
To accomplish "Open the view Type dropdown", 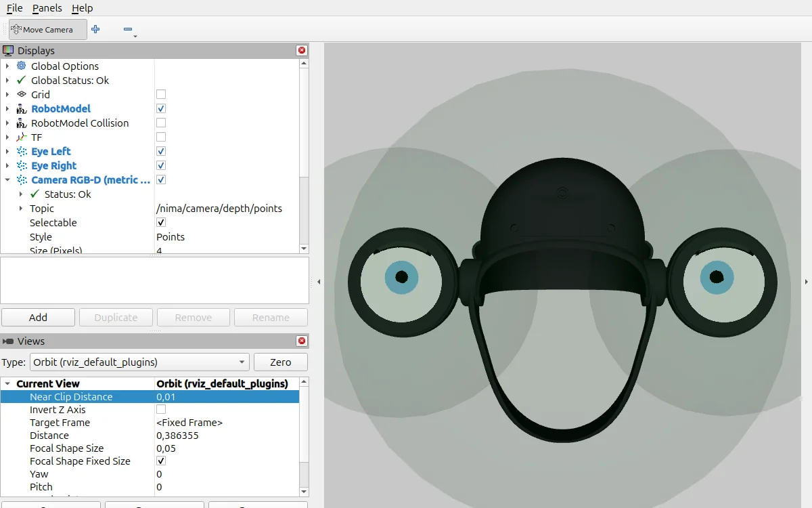I will click(139, 362).
